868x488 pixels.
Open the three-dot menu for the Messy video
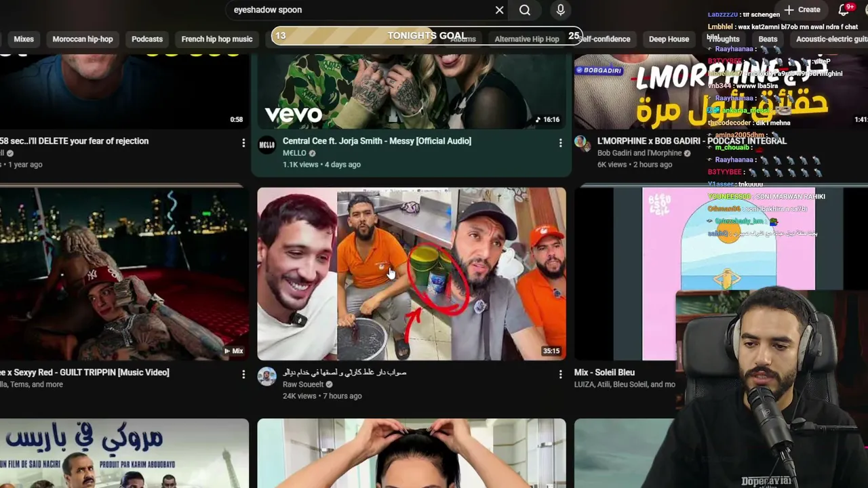560,143
